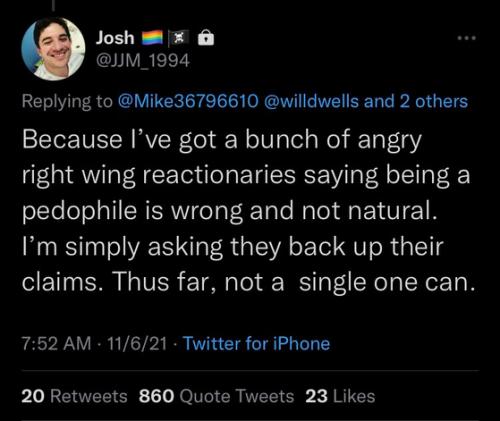Open the @Mike36796610 mention link
Image resolution: width=500 pixels, height=421 pixels.
(188, 101)
